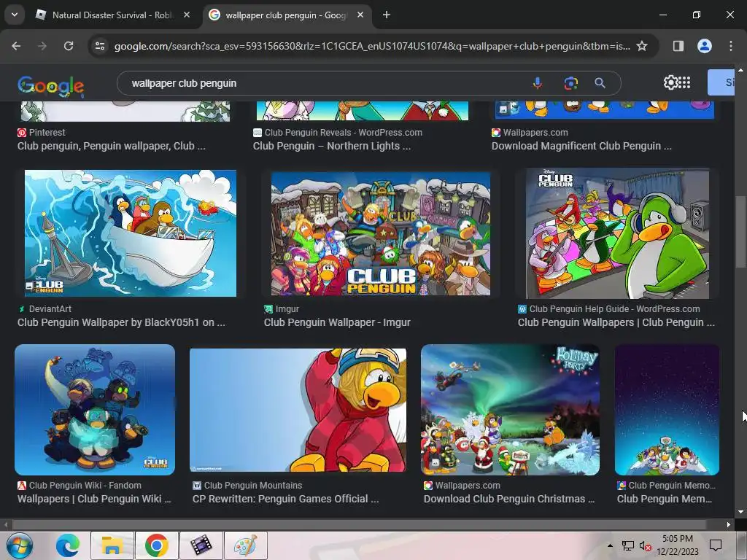Click the scroll down arrow of page

click(x=740, y=512)
